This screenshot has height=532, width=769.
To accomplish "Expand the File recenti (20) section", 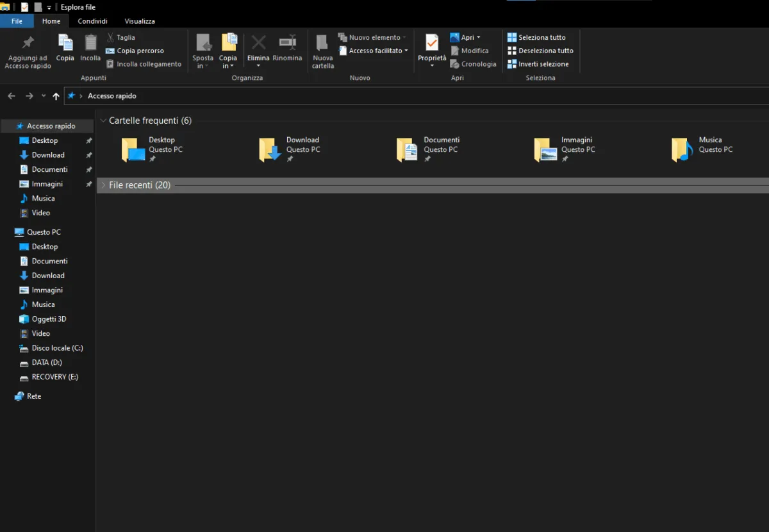I will click(103, 185).
